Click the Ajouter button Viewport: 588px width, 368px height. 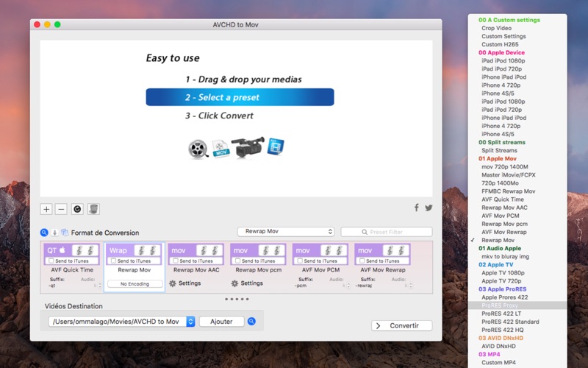pyautogui.click(x=221, y=322)
